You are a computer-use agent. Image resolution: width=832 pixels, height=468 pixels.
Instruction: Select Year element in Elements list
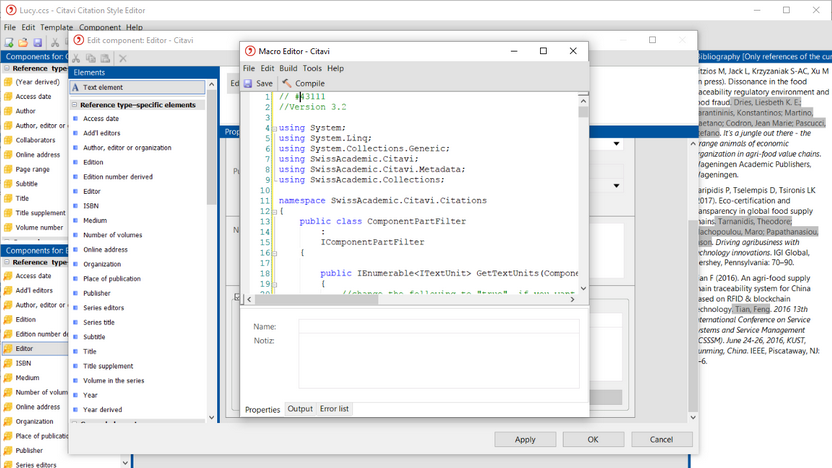point(90,395)
